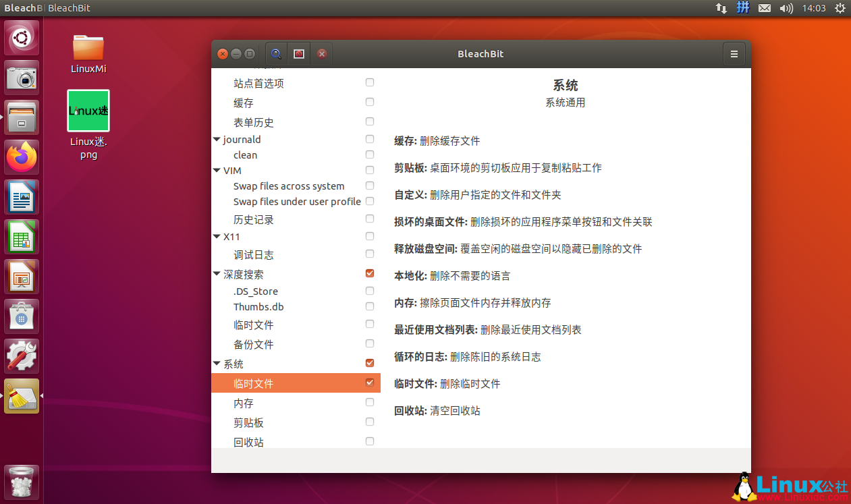Enable the 缓存 cleaner checkbox
851x504 pixels.
tap(370, 101)
